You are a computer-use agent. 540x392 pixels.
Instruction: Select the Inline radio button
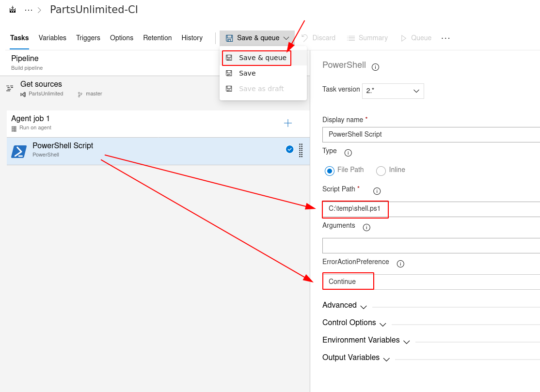pyautogui.click(x=381, y=171)
